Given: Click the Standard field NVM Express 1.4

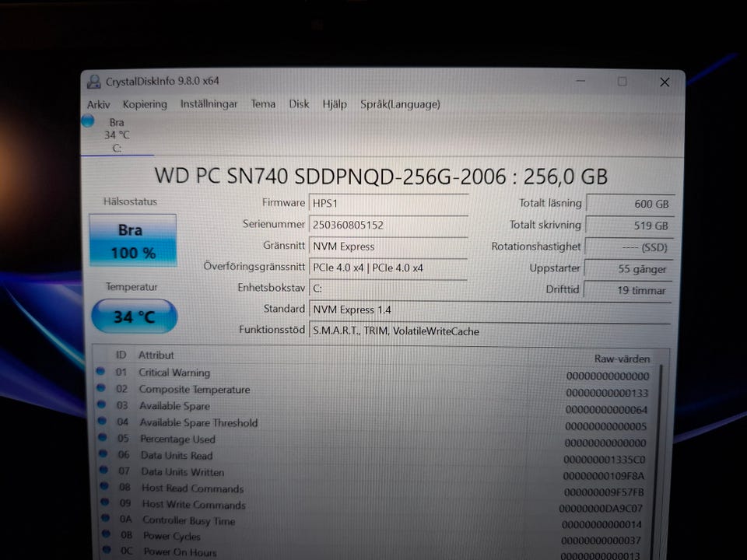Looking at the screenshot, I should click(491, 310).
